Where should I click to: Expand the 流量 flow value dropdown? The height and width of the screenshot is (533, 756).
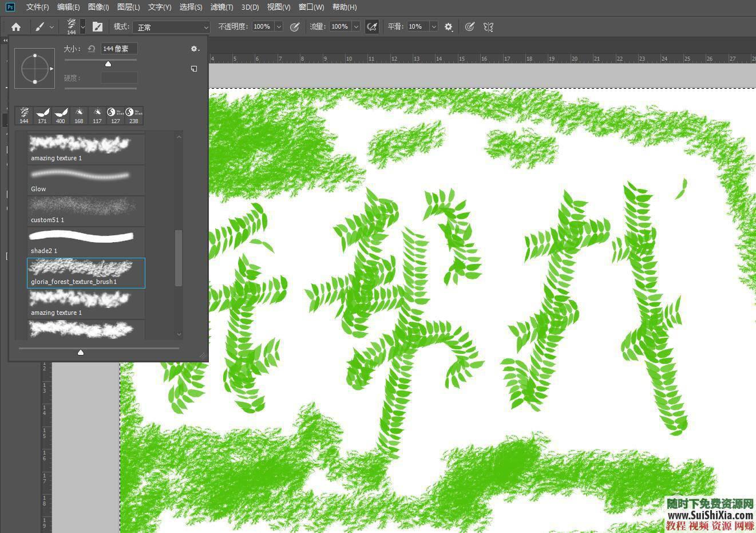coord(356,27)
